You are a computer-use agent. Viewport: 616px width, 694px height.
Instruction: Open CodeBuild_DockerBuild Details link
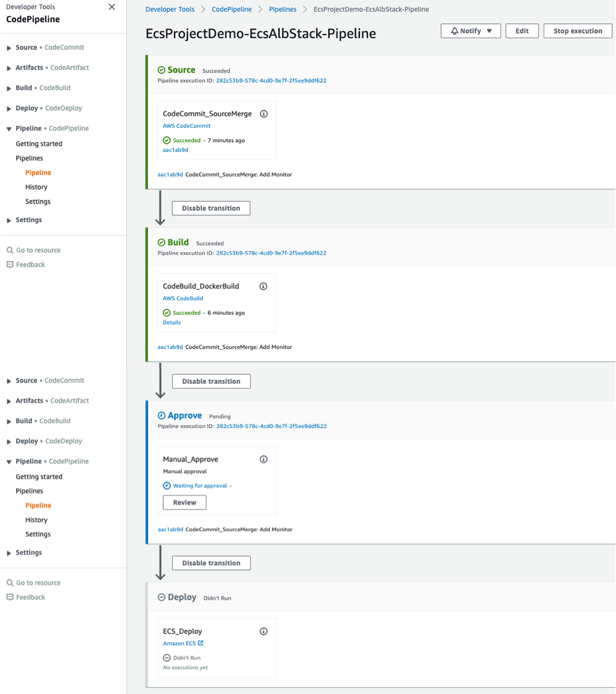click(171, 322)
